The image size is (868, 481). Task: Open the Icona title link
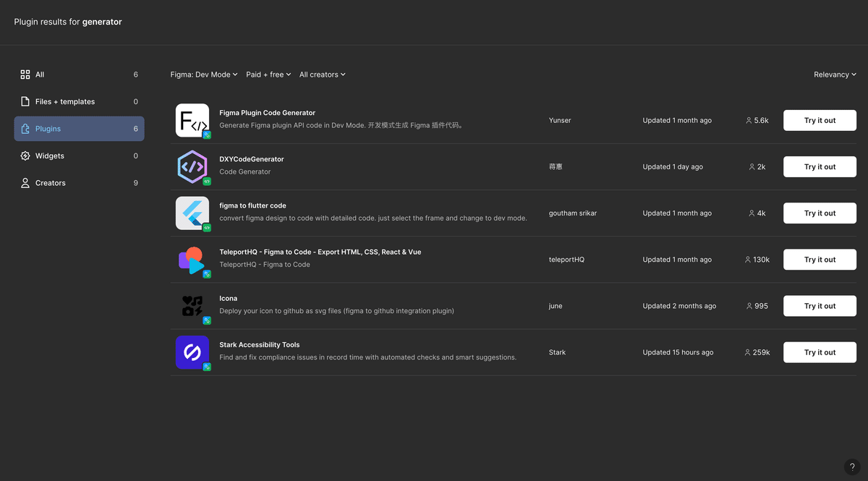229,298
